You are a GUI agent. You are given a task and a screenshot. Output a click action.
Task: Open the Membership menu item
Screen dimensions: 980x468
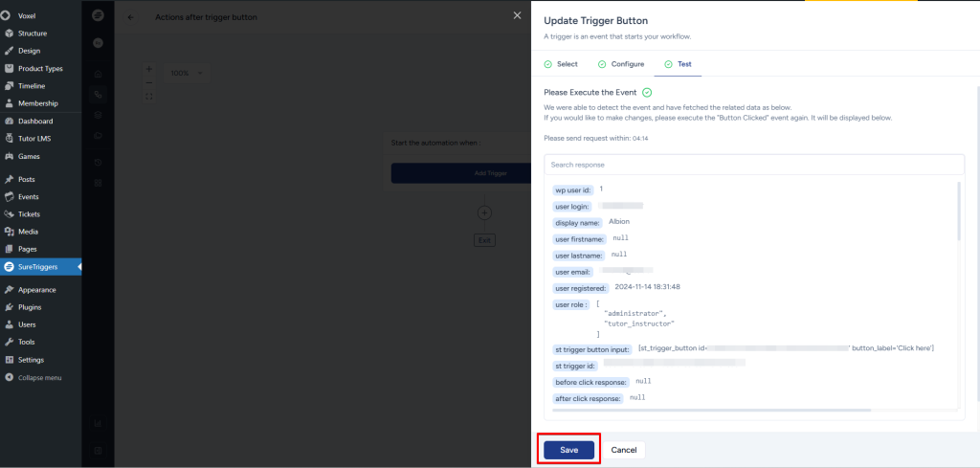[x=37, y=103]
